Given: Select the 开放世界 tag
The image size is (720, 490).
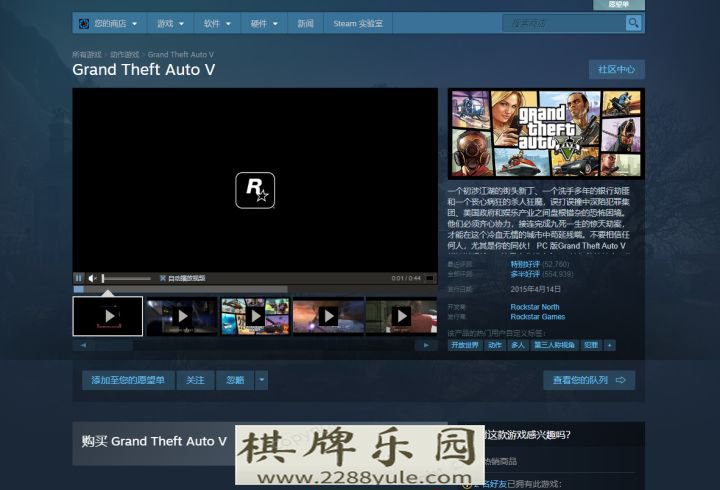Looking at the screenshot, I should [x=465, y=345].
